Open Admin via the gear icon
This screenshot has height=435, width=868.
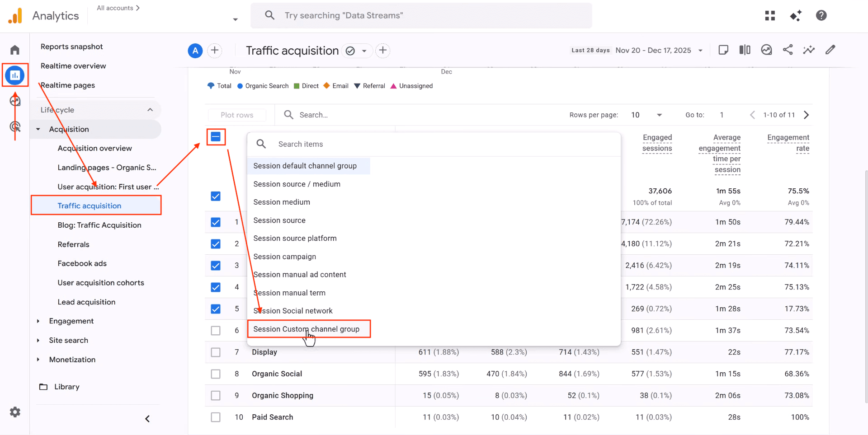[x=15, y=412]
